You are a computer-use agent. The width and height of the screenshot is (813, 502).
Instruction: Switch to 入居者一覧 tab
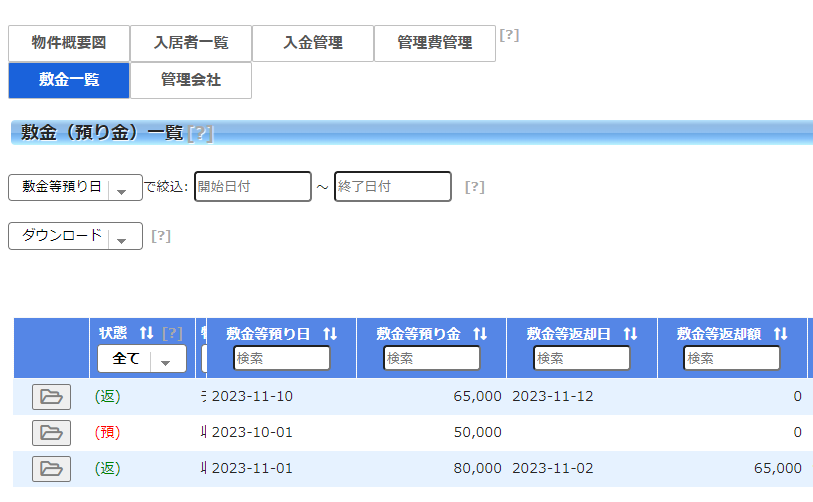[x=191, y=43]
